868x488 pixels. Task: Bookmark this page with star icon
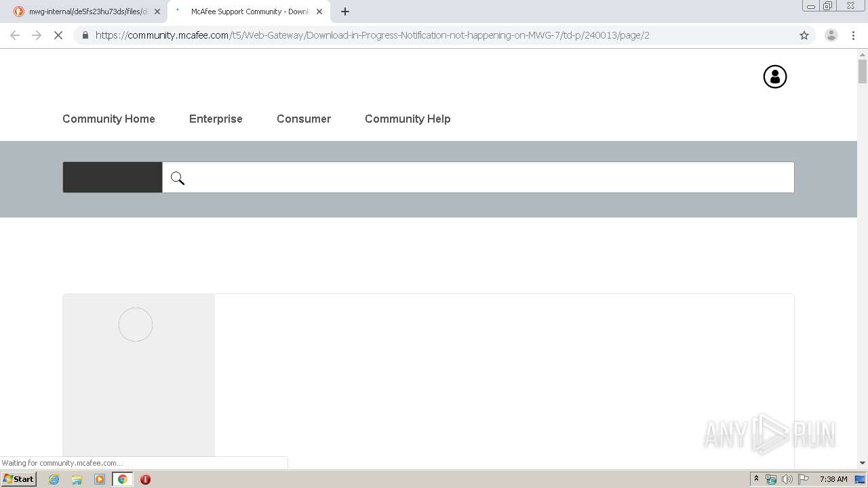point(804,35)
